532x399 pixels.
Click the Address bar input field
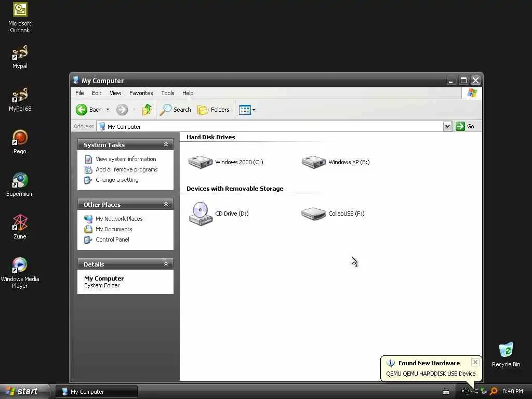tap(270, 126)
